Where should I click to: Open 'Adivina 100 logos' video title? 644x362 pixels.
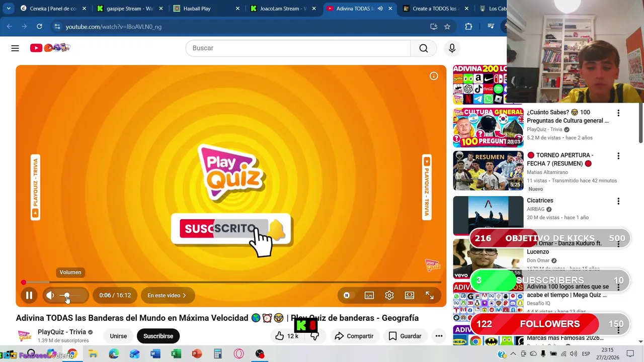568,291
